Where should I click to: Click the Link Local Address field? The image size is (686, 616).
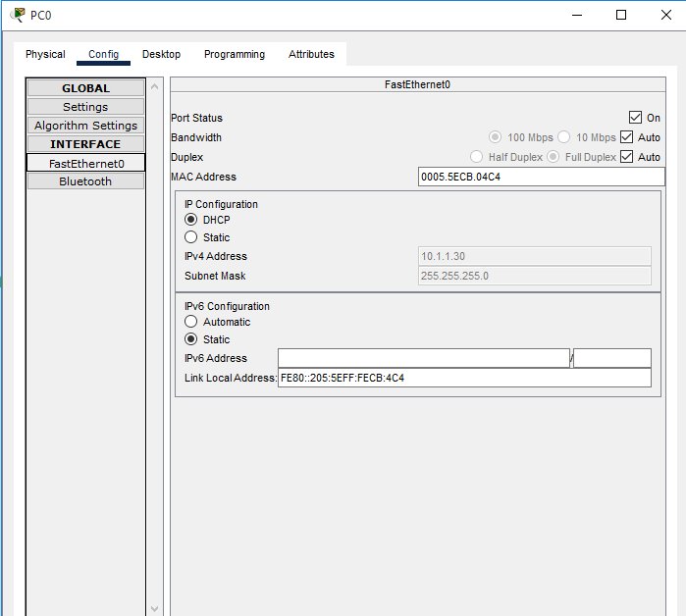464,378
